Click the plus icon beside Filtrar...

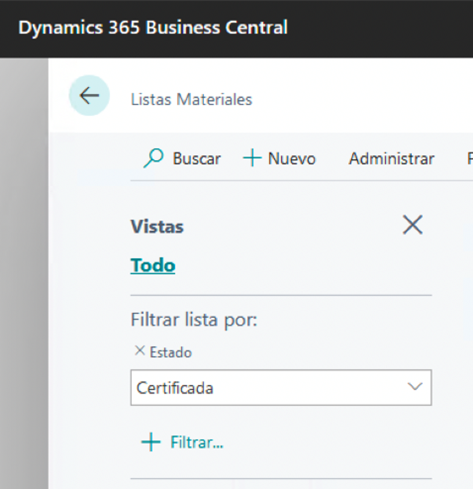[x=151, y=442]
